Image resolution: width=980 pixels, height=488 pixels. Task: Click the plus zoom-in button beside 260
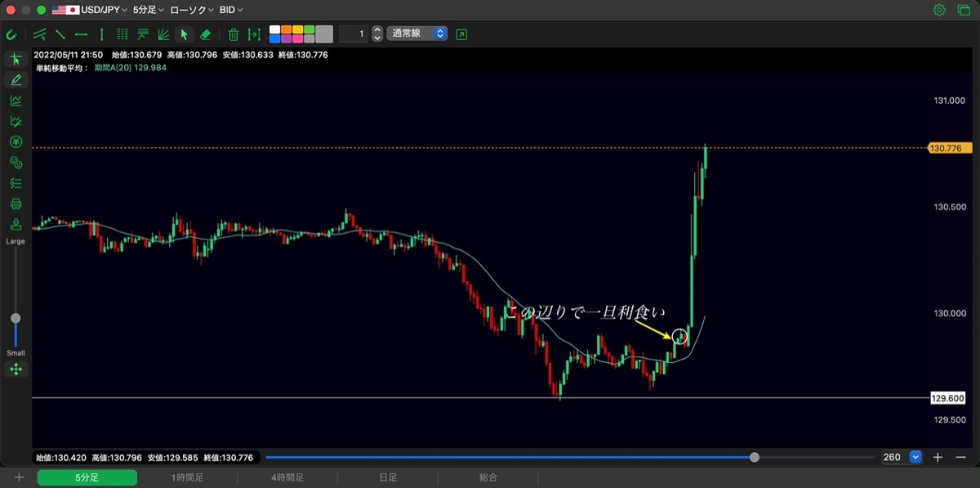coord(938,457)
